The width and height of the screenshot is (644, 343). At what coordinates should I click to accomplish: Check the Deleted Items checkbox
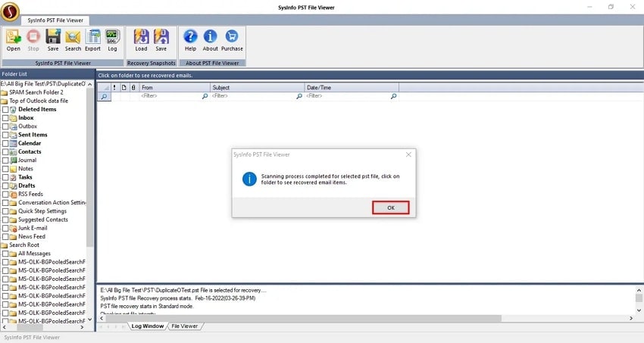coord(5,110)
